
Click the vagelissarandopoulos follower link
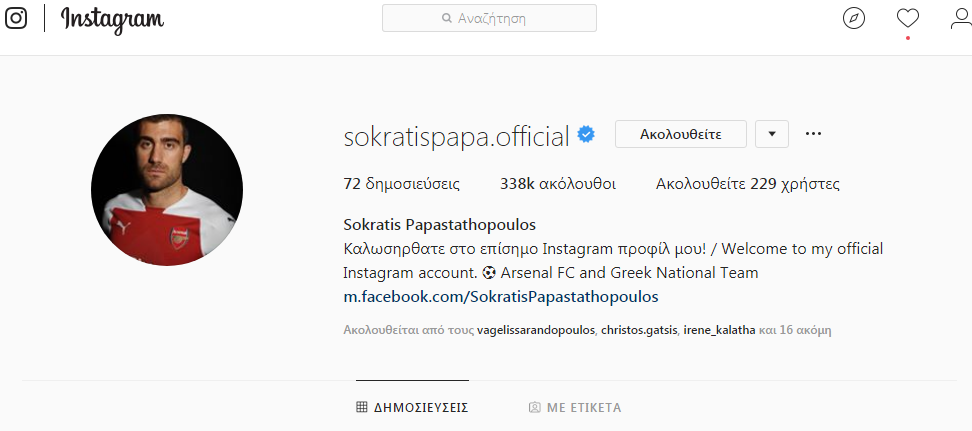536,331
